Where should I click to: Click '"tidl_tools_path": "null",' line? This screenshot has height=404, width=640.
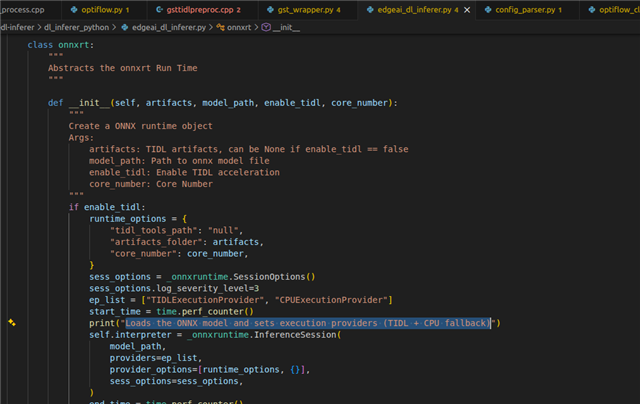pyautogui.click(x=176, y=230)
